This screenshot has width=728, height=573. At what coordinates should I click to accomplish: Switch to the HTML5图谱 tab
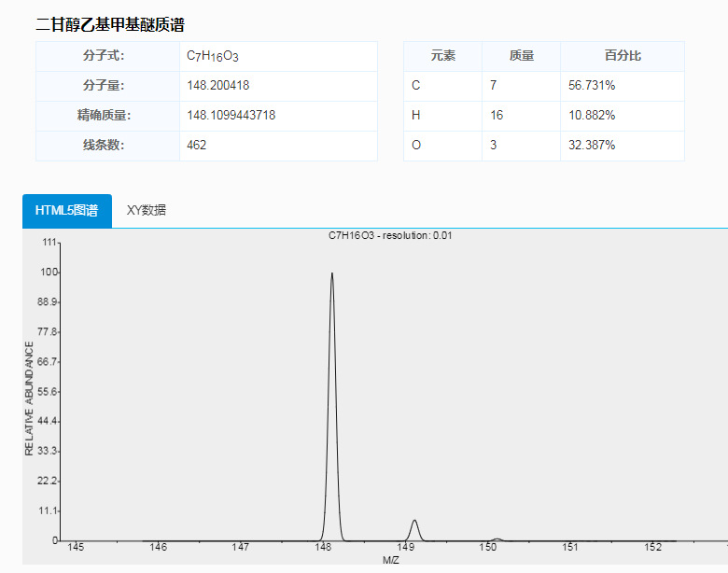point(66,211)
